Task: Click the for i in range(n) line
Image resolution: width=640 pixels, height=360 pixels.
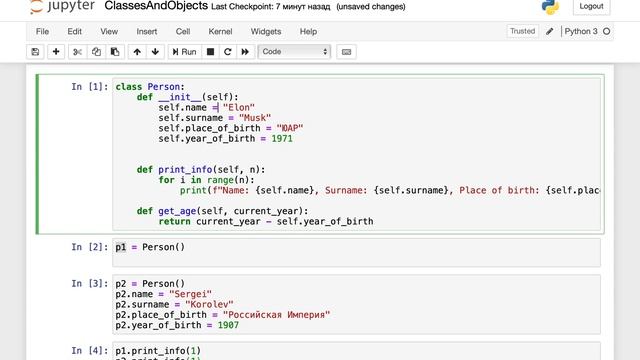Action: [207, 180]
